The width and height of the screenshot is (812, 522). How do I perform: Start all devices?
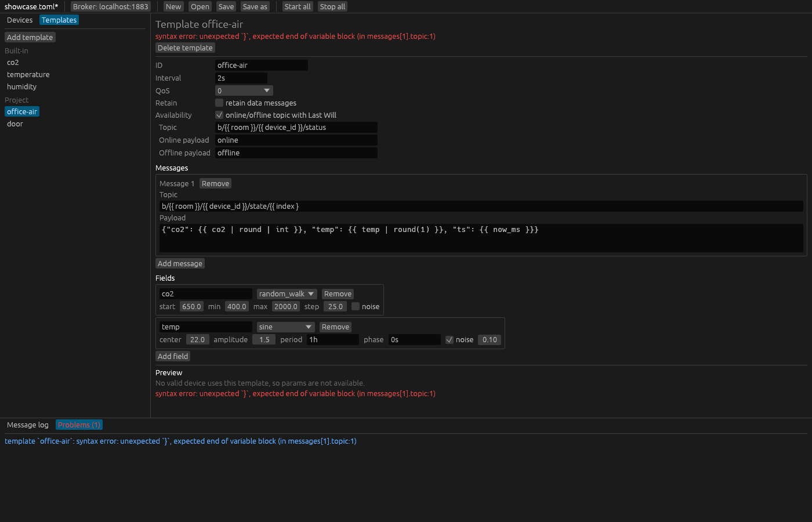click(x=298, y=6)
